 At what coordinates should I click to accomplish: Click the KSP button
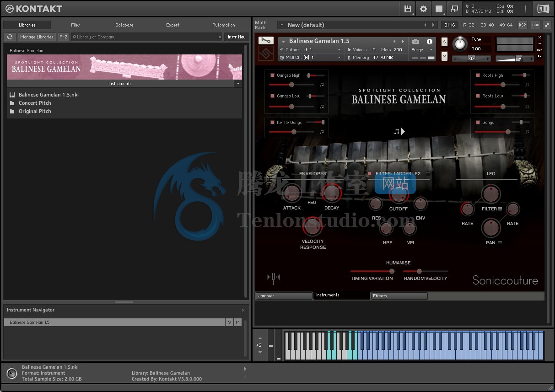522,25
